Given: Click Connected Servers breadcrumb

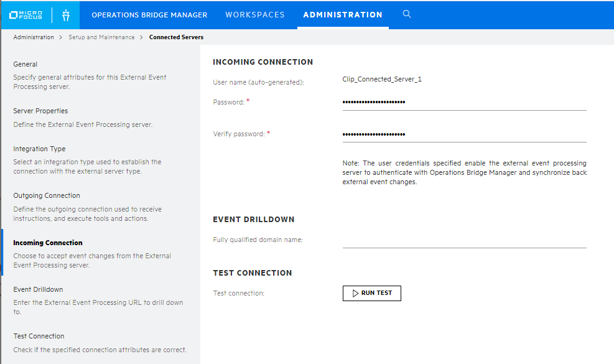Looking at the screenshot, I should pos(176,37).
